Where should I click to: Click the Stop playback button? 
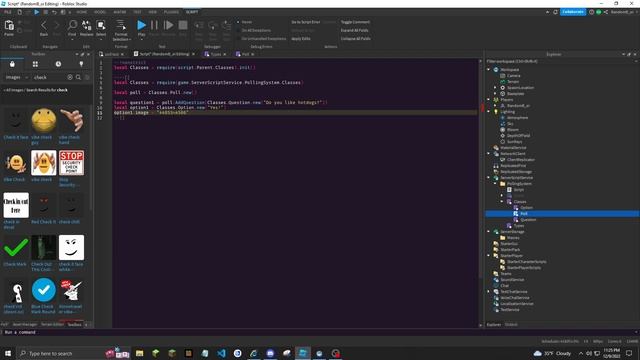pyautogui.click(x=183, y=25)
